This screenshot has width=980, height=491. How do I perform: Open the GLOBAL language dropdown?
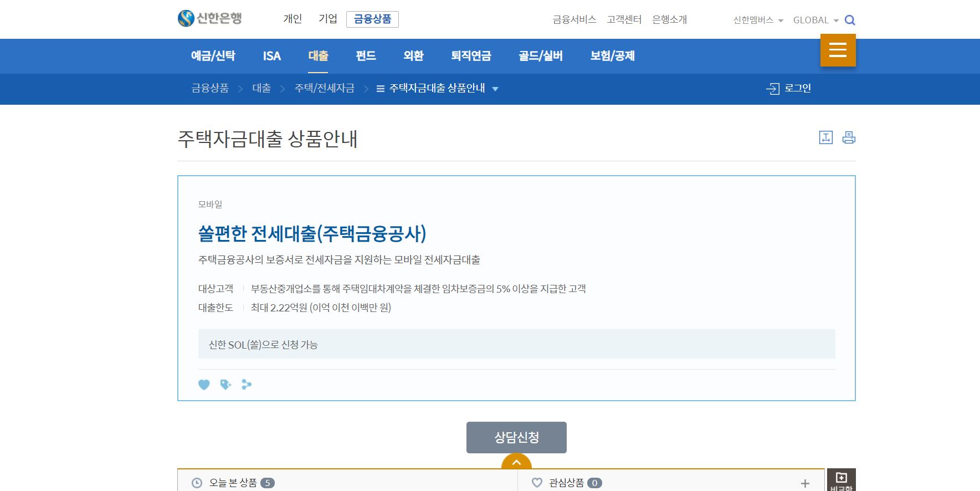tap(816, 20)
